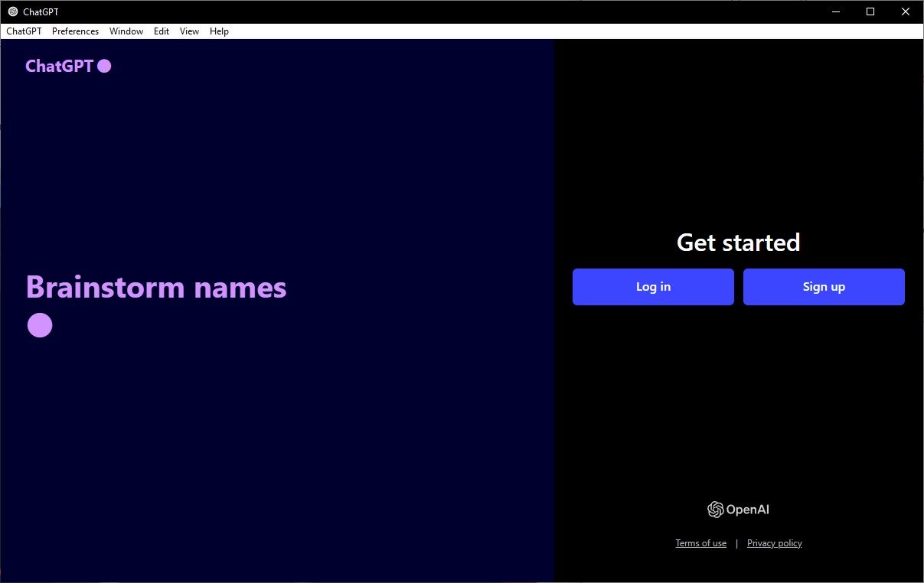This screenshot has width=924, height=583.
Task: Maximize the ChatGPT window
Action: tap(870, 11)
